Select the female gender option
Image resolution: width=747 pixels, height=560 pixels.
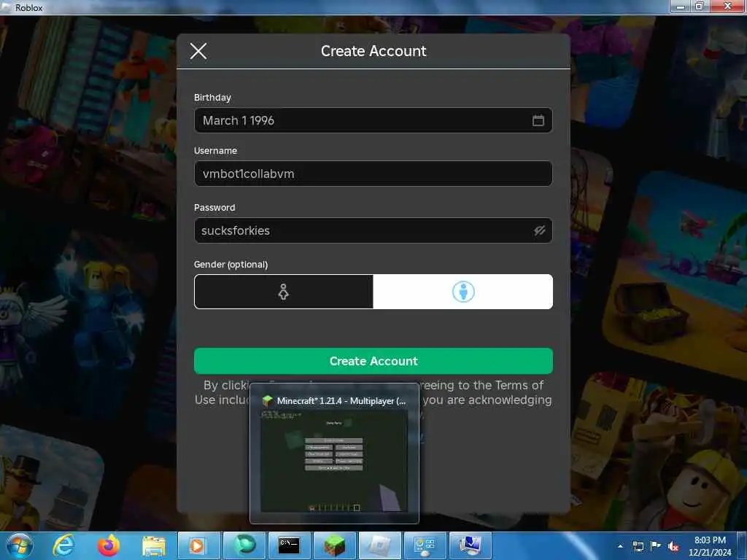point(284,292)
